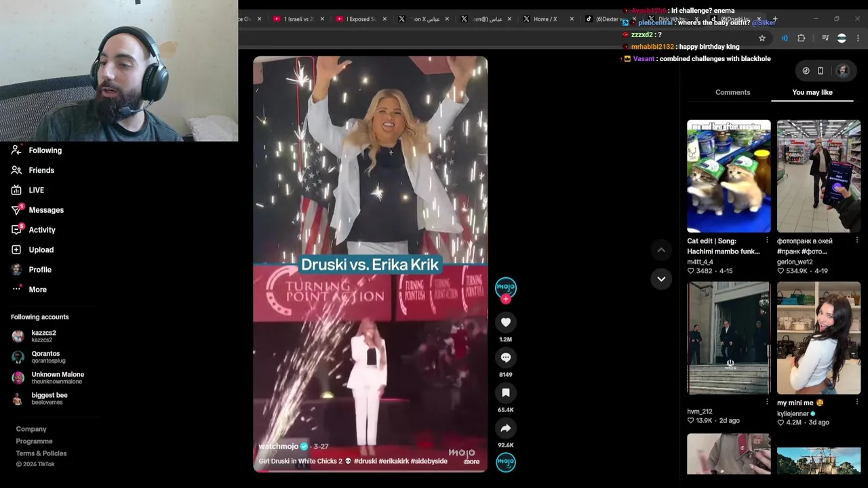Select the You may like tab
Viewport: 868px width, 488px height.
pyautogui.click(x=812, y=92)
